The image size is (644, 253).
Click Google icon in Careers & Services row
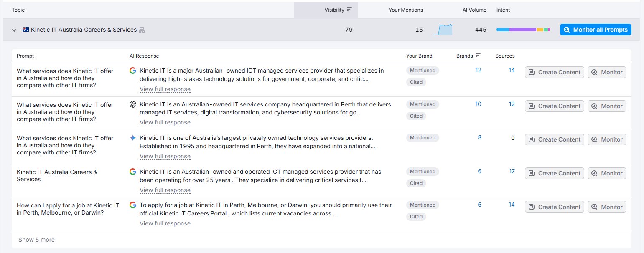tap(133, 172)
